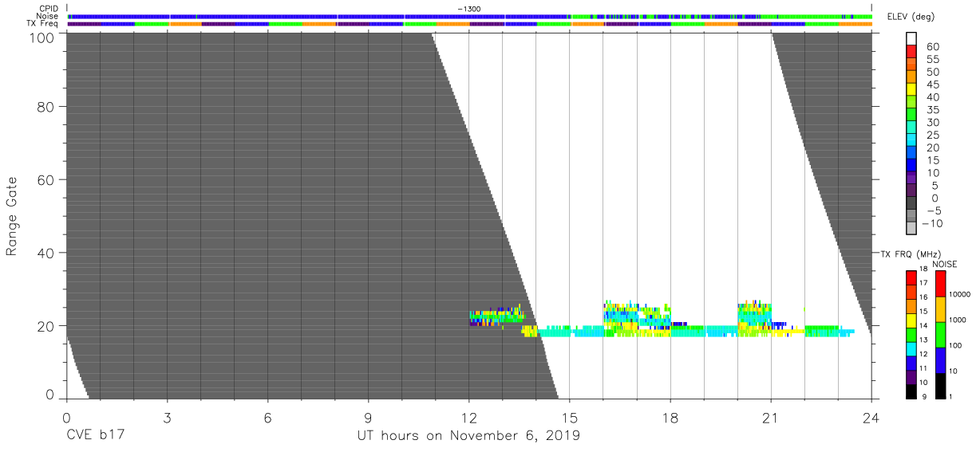Click the x-axis tick label "21"
This screenshot has width=980, height=452.
[771, 417]
